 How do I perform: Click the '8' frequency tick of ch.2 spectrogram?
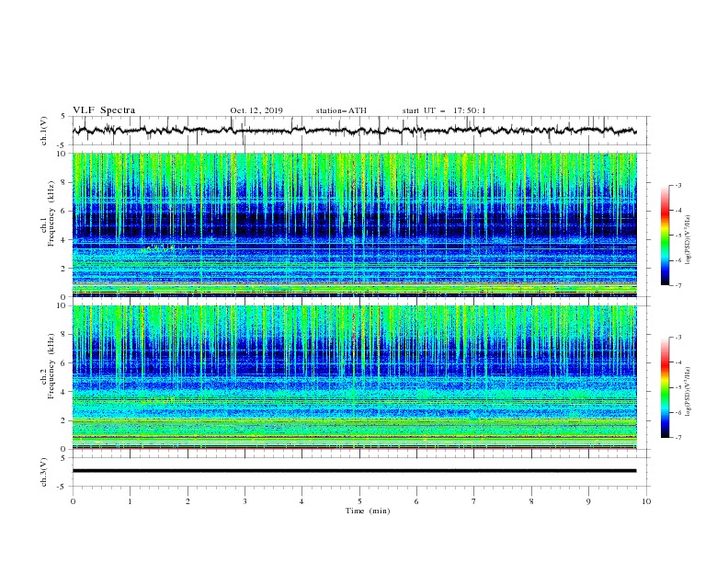pyautogui.click(x=65, y=335)
